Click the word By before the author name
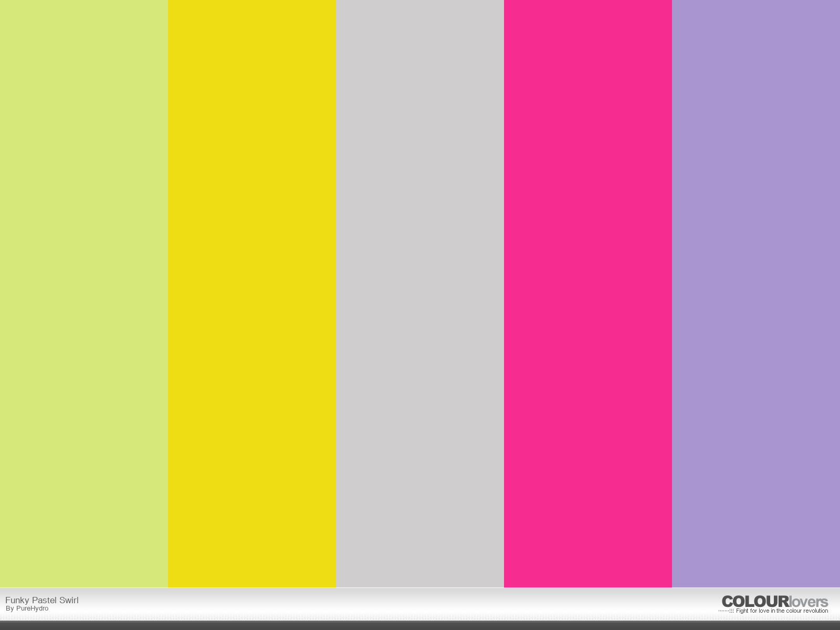Viewport: 840px width, 630px height. coord(9,608)
